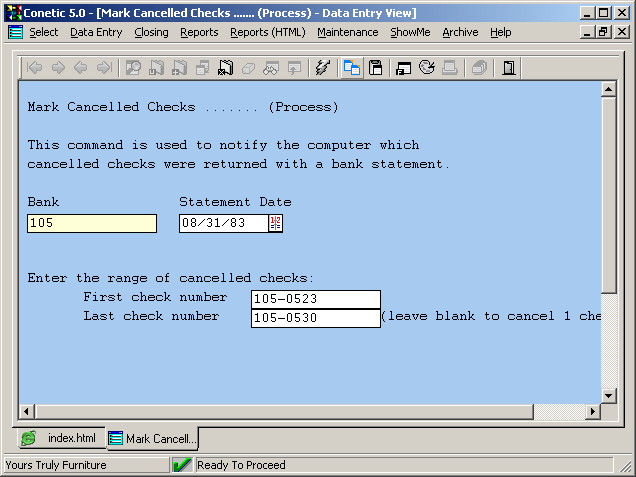
Task: Open the Select menu
Action: point(44,32)
